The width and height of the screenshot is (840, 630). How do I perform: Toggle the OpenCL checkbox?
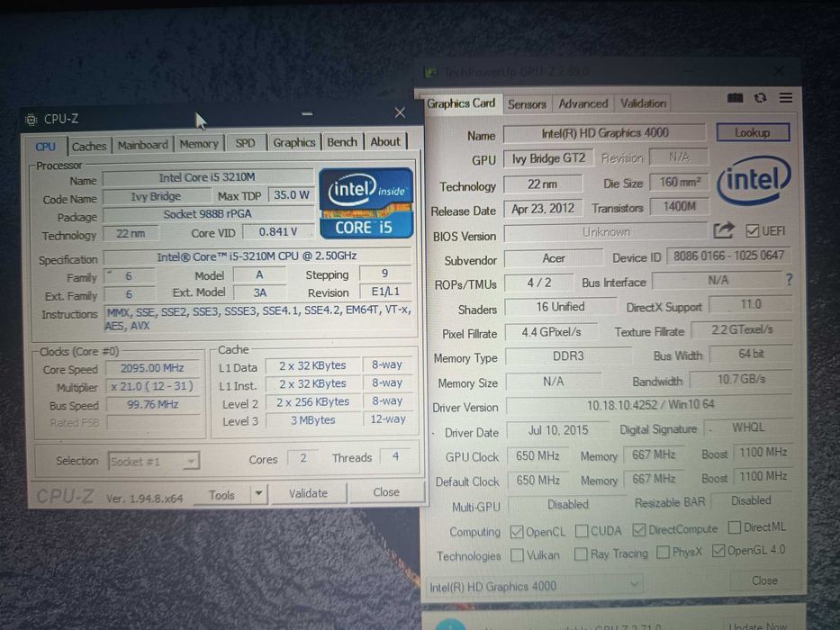517,531
